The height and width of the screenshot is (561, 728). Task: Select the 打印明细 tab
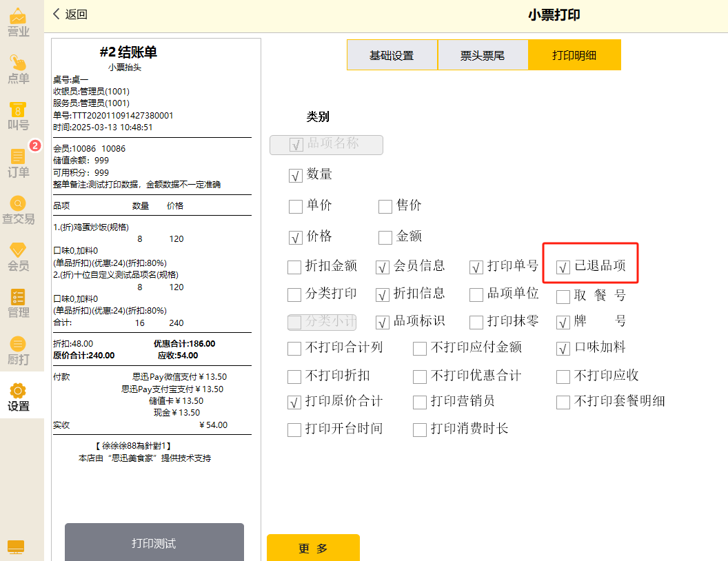click(574, 55)
